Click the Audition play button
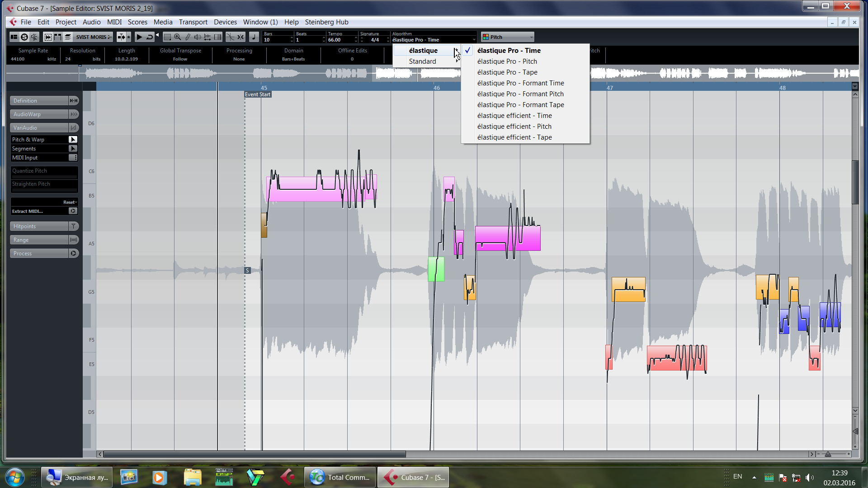The image size is (868, 488). coord(139,37)
